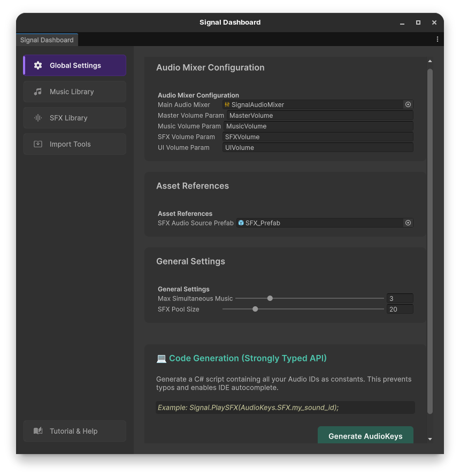Select Global Settings in sidebar
The height and width of the screenshot is (476, 460).
[74, 65]
